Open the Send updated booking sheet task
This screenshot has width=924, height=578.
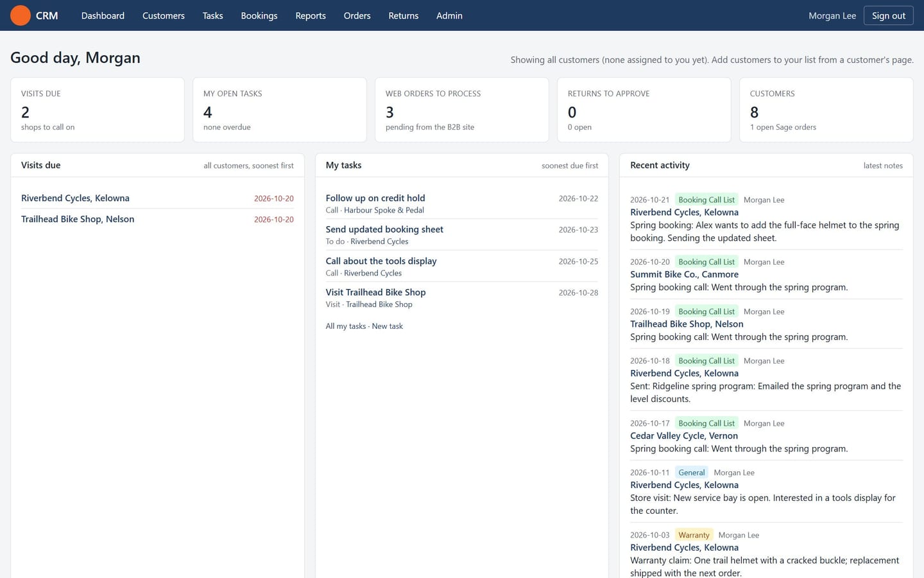(384, 229)
